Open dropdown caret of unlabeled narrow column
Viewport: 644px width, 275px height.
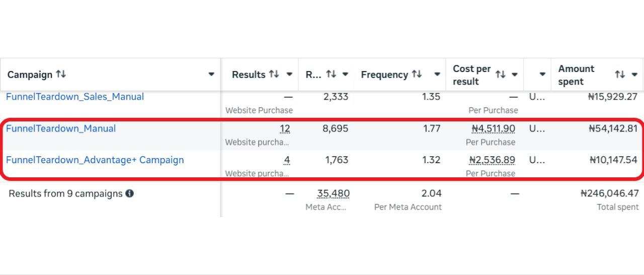click(x=542, y=75)
